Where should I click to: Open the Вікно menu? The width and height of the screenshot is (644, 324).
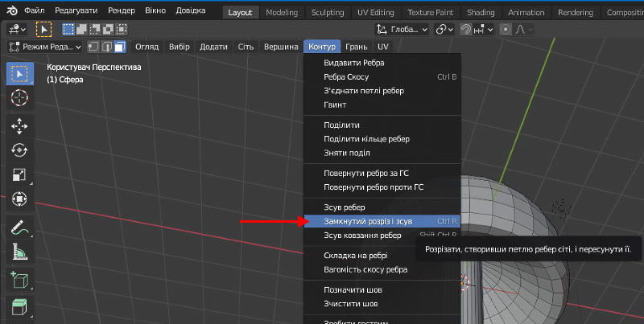click(x=155, y=10)
